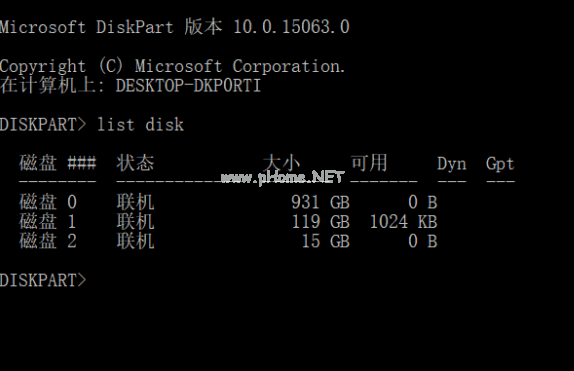The image size is (574, 371).
Task: Click the 931 GB size value
Action: click(320, 202)
